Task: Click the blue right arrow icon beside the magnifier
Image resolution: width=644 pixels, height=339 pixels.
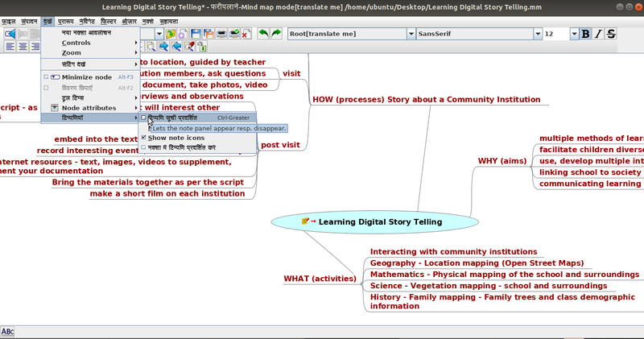Action: coord(163,47)
